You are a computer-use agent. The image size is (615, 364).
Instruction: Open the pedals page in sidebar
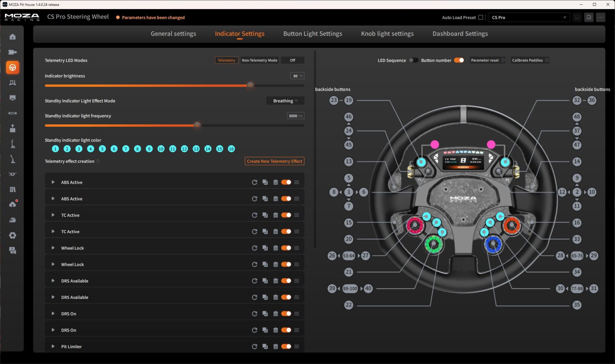tap(12, 83)
